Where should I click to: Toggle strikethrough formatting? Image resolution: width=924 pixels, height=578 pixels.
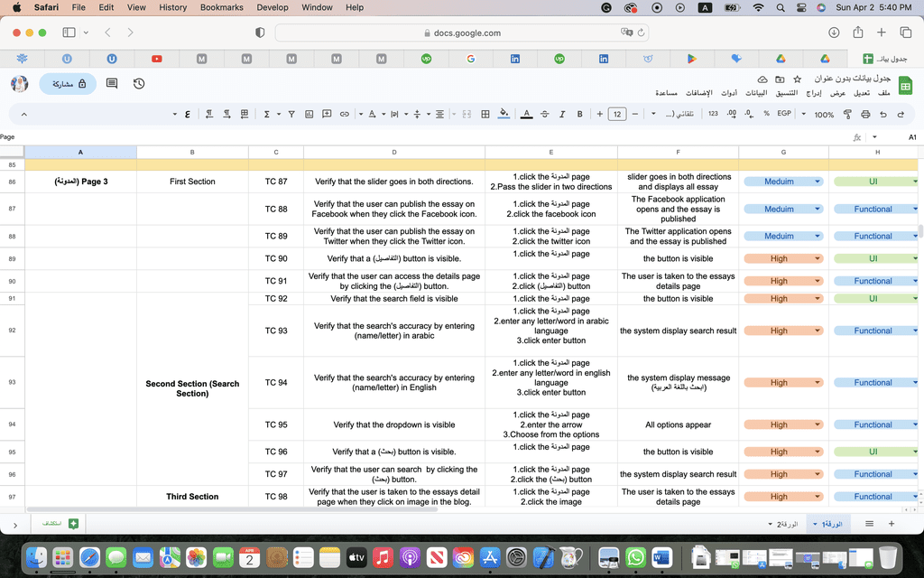coord(544,114)
